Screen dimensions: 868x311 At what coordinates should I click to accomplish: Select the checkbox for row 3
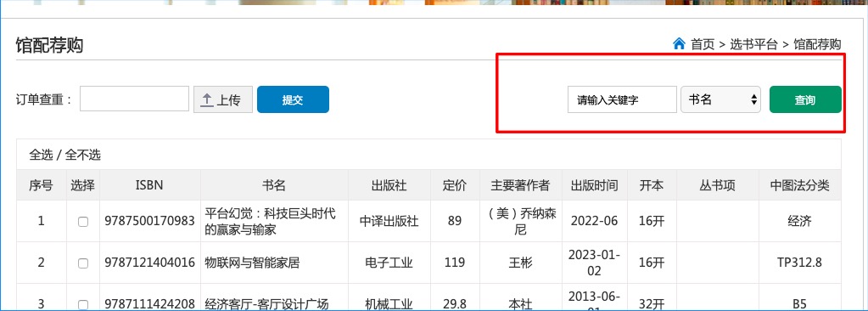(83, 304)
